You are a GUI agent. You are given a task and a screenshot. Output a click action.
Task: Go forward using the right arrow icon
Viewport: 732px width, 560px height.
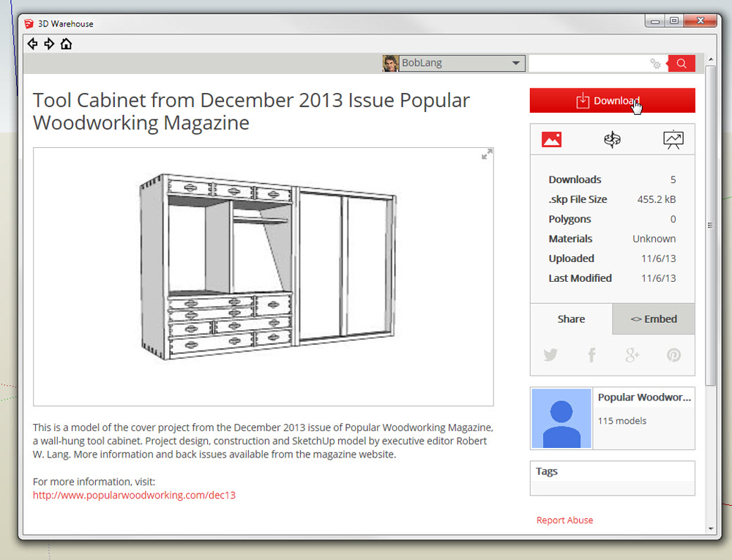[49, 44]
